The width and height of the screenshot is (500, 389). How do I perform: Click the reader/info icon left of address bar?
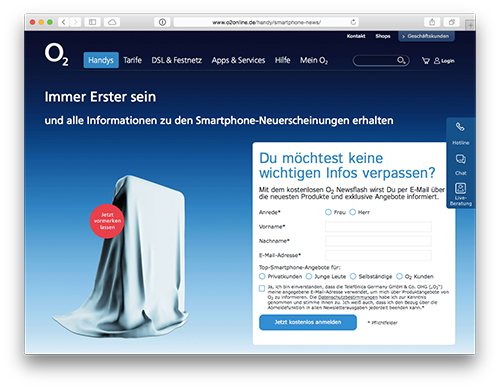162,22
